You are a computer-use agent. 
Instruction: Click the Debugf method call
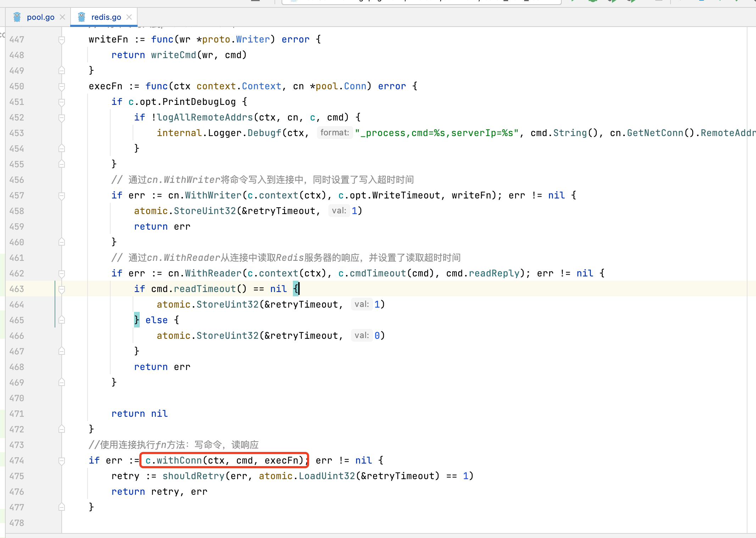tap(265, 133)
